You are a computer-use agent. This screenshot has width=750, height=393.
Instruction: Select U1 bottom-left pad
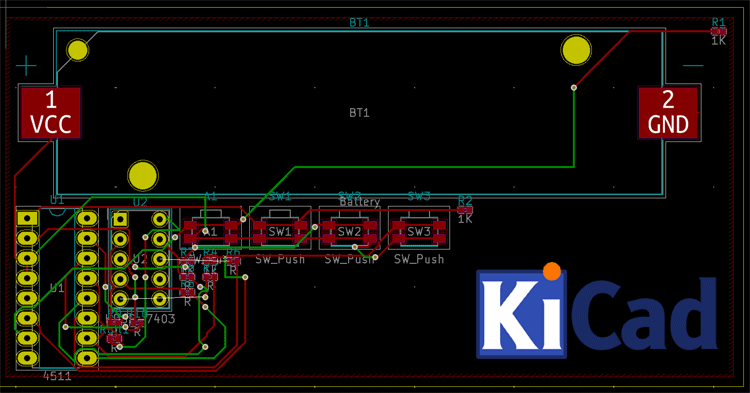tap(27, 358)
